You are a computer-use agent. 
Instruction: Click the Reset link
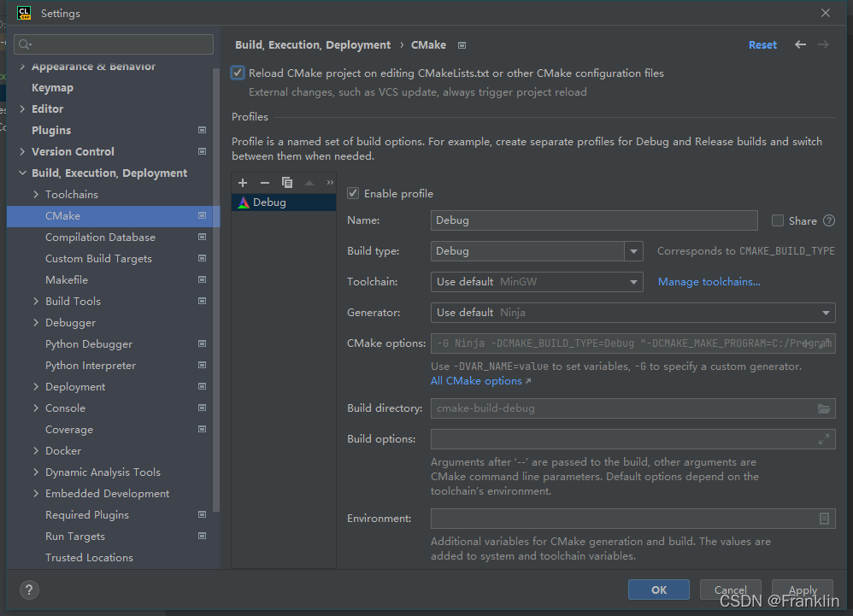point(762,45)
